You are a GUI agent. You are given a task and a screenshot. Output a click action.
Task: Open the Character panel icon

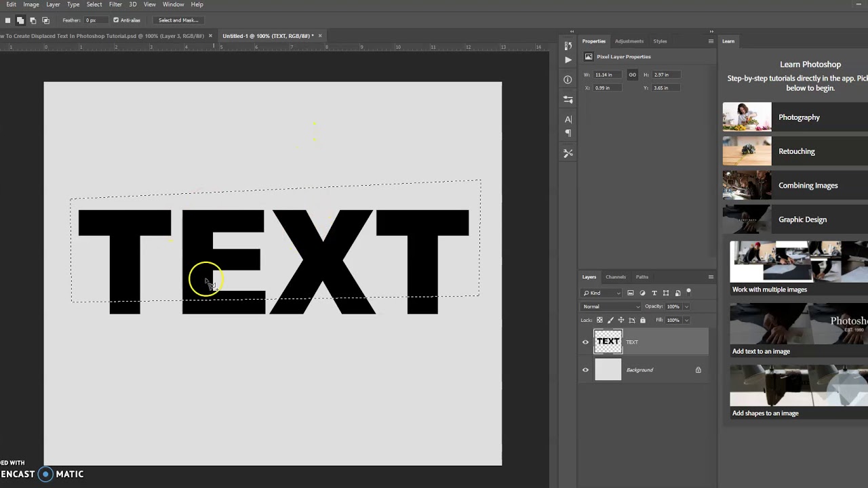568,119
